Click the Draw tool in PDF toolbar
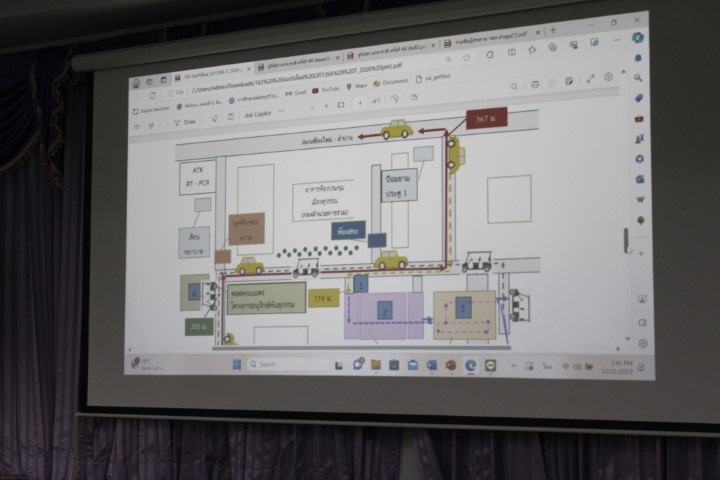 pos(186,122)
